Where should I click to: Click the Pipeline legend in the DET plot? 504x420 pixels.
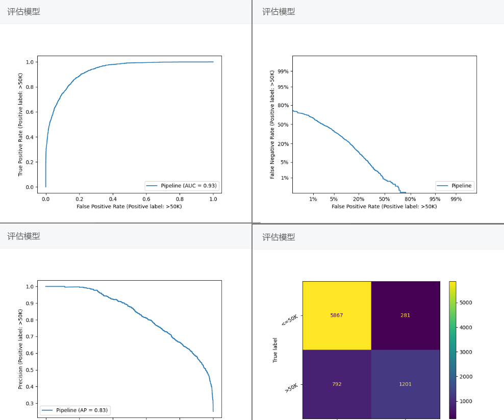[x=455, y=186]
